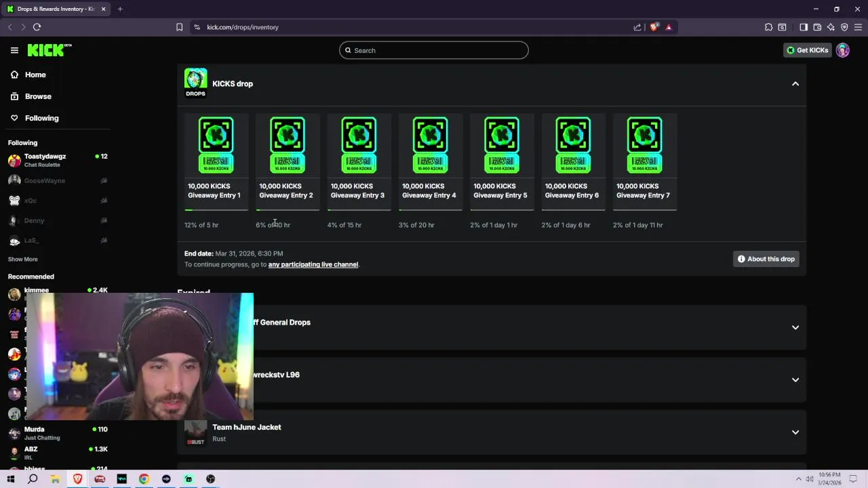Viewport: 868px width, 488px height.
Task: Select the Drops & Rewards Inventory tab
Action: coord(56,9)
